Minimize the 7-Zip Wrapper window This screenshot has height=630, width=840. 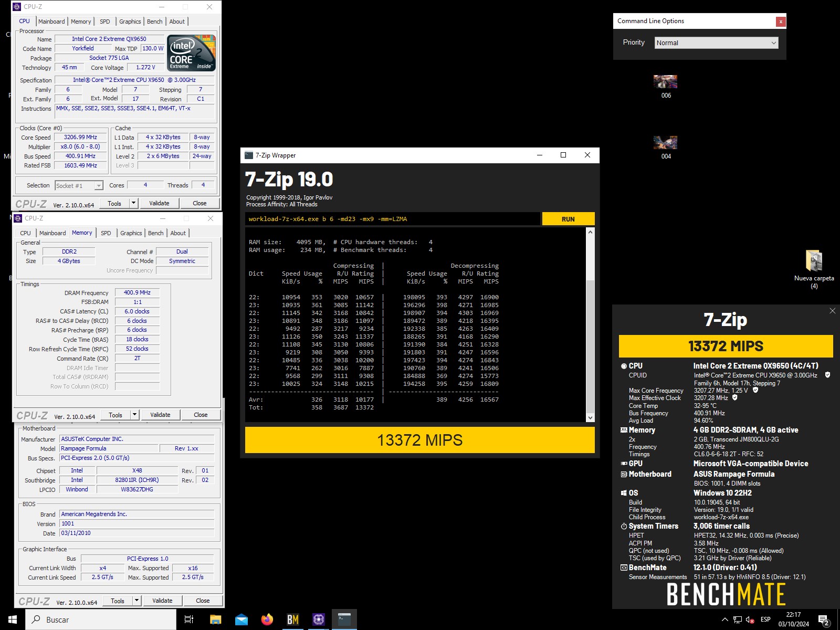[x=539, y=155]
